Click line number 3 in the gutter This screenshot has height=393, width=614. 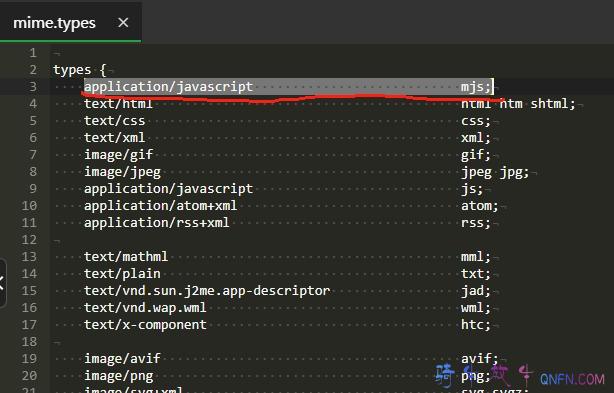point(33,87)
